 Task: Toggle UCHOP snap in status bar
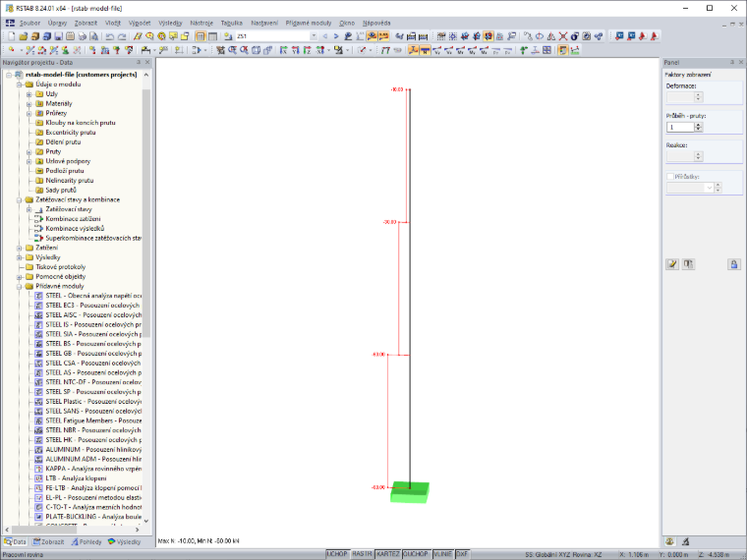(337, 554)
